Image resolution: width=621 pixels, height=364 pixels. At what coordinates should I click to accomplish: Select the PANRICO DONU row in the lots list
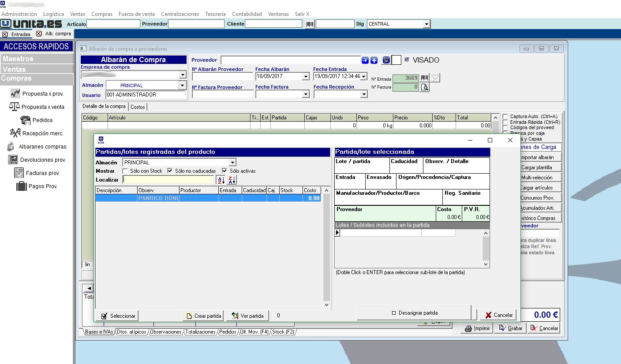click(208, 198)
